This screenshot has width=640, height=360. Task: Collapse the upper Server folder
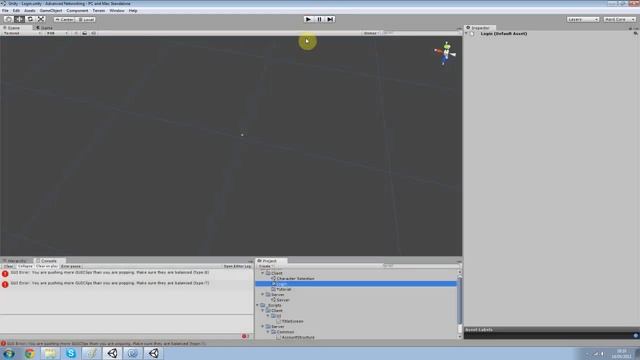click(263, 294)
